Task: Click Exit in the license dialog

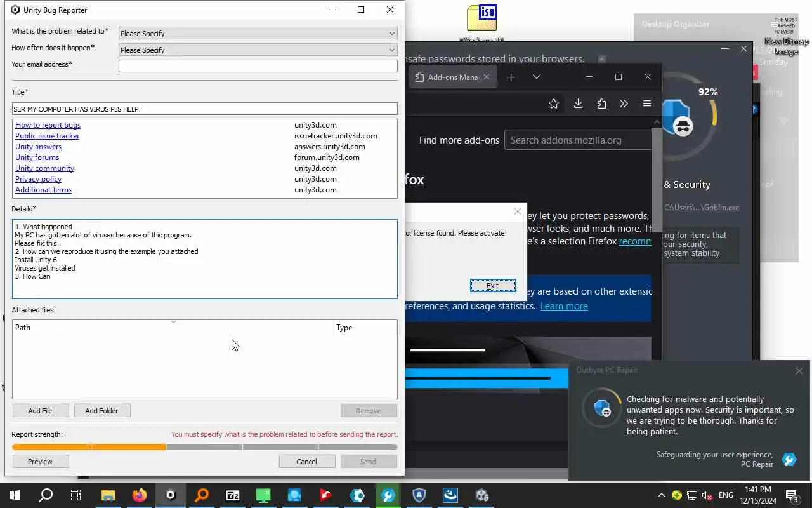Action: [493, 286]
